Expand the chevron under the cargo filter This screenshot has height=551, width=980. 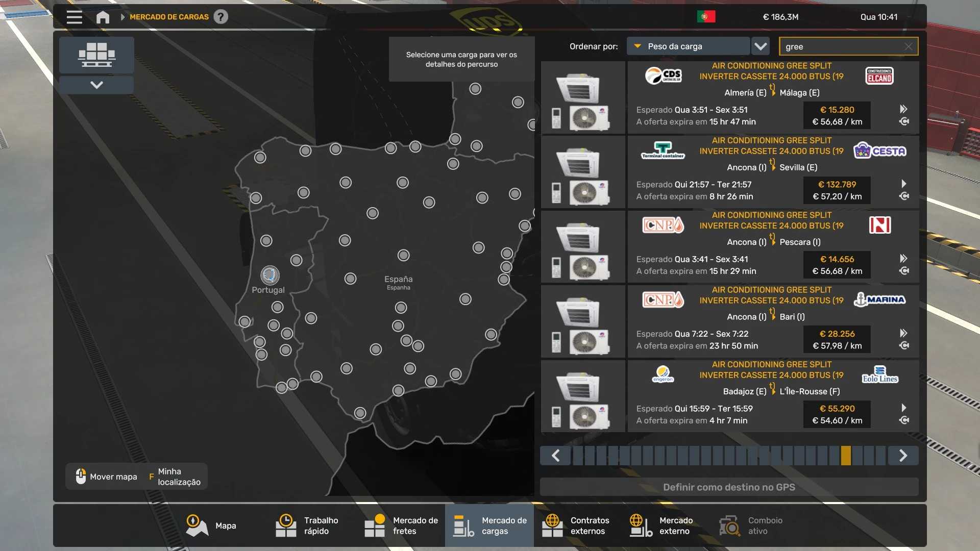(x=96, y=85)
